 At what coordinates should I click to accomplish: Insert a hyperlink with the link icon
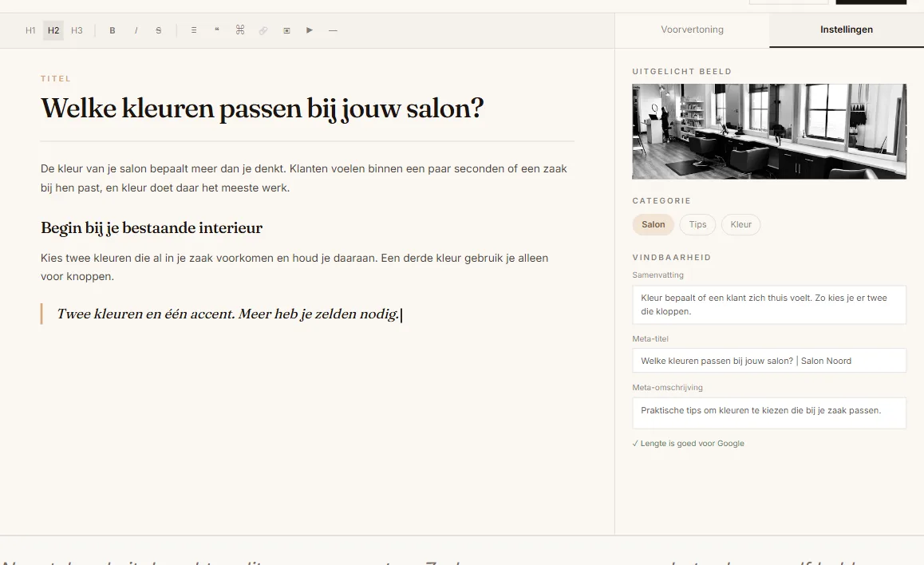tap(263, 30)
